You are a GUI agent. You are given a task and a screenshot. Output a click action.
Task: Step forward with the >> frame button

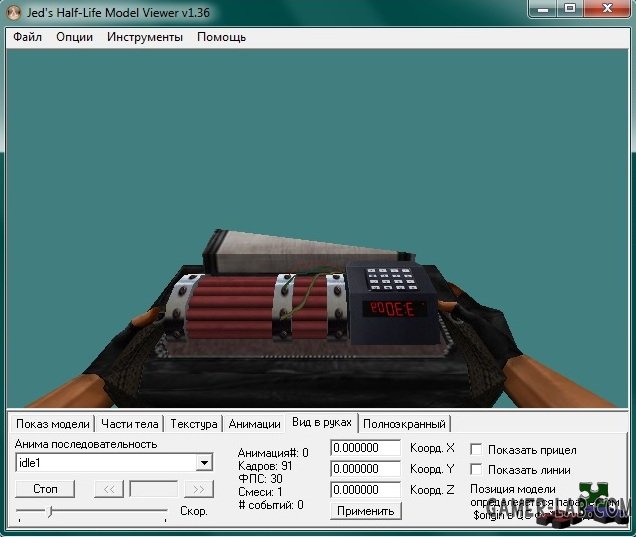click(199, 489)
